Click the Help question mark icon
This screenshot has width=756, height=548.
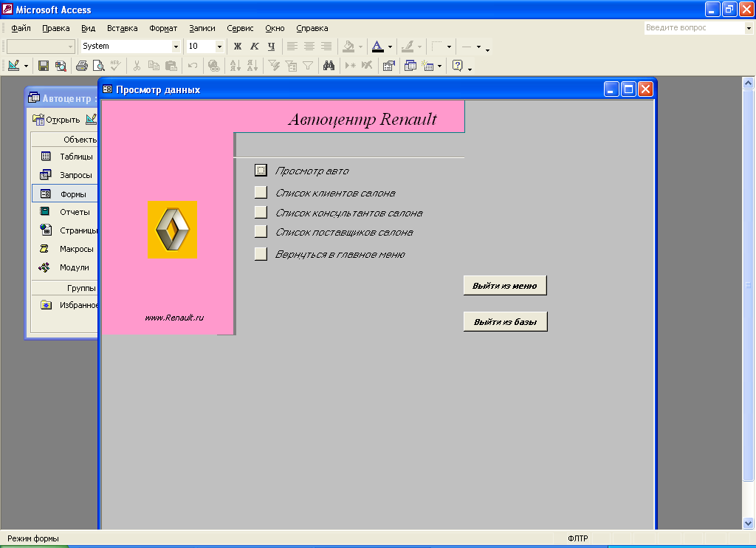coord(458,66)
